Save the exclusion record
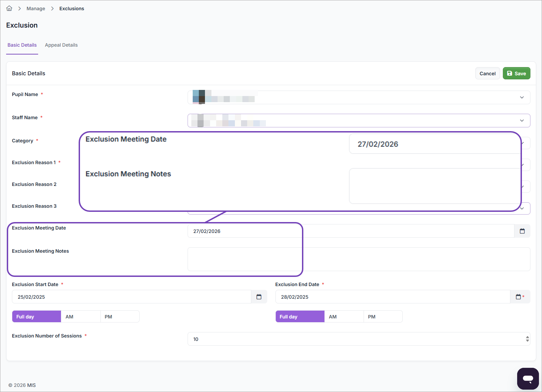The image size is (542, 392). [x=516, y=74]
